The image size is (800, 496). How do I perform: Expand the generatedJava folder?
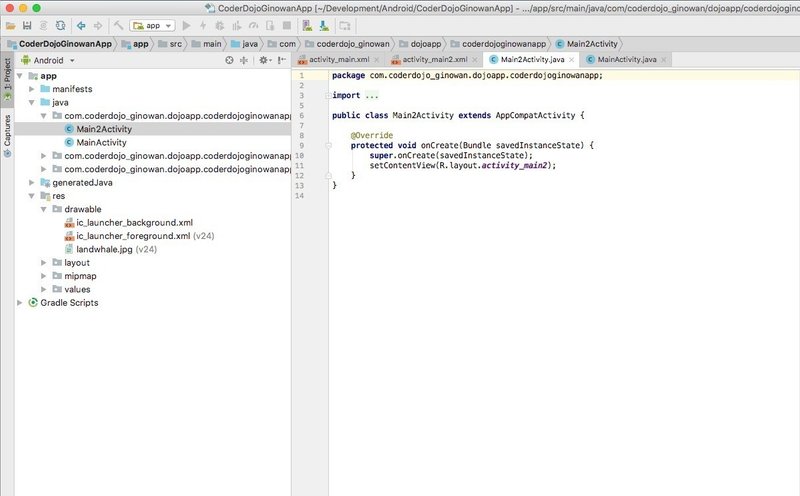pyautogui.click(x=32, y=183)
